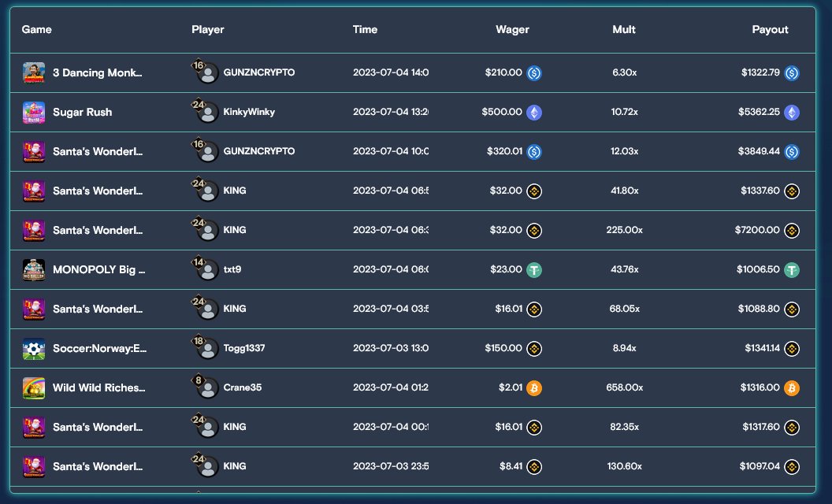Open the txt9 player name
Screen dimensions: 832x504
pyautogui.click(x=232, y=269)
